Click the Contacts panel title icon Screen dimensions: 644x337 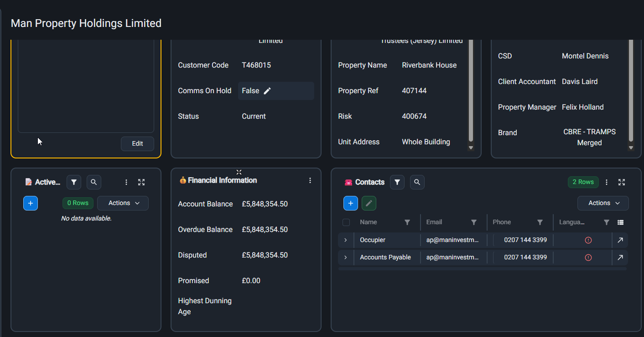[x=348, y=182]
